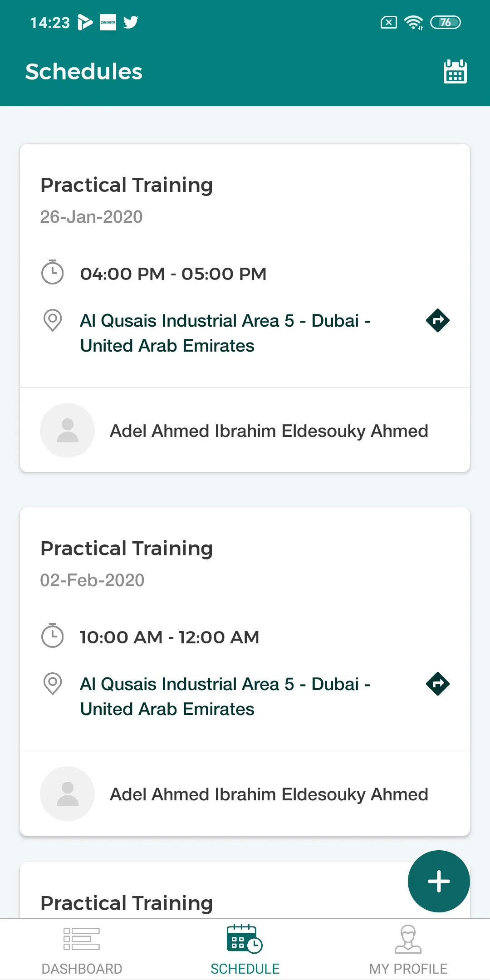Tap instructor avatar in first training card
The height and width of the screenshot is (980, 490).
pos(68,430)
